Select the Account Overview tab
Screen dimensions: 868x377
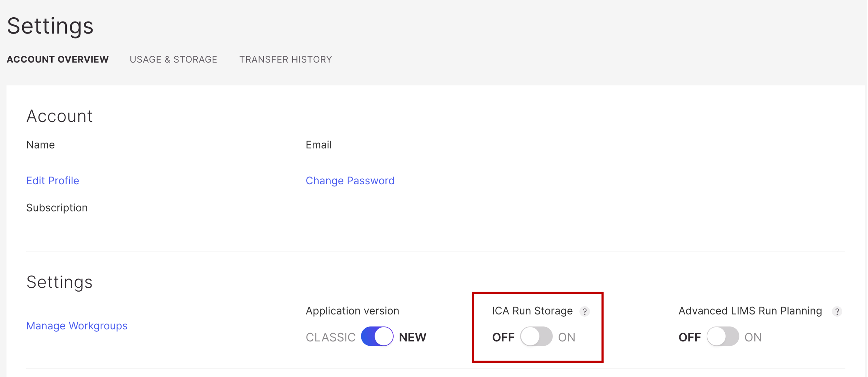click(x=57, y=59)
